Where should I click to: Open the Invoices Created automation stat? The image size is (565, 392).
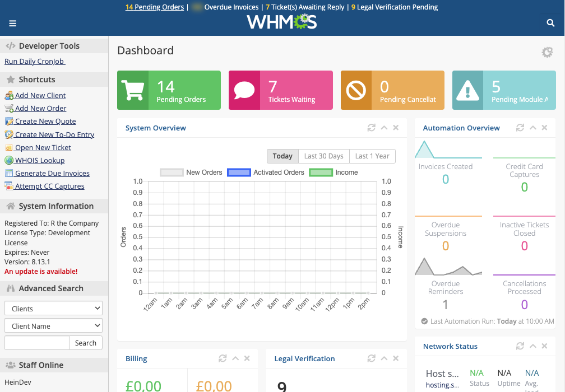[446, 173]
